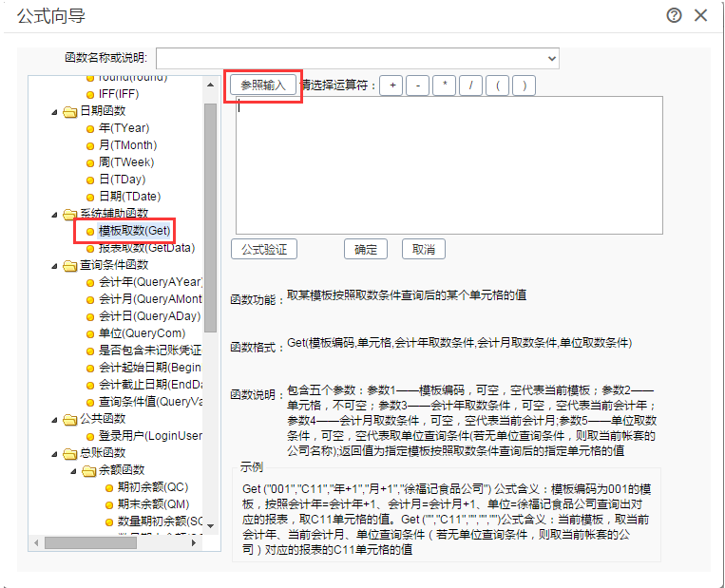
Task: Select the 日期函数 folder icon
Action: coord(69,112)
